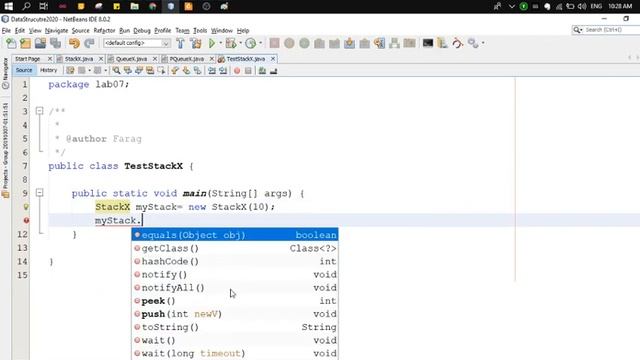The image size is (640, 360).
Task: Click the terminal window toolbar icon
Action: (427, 43)
